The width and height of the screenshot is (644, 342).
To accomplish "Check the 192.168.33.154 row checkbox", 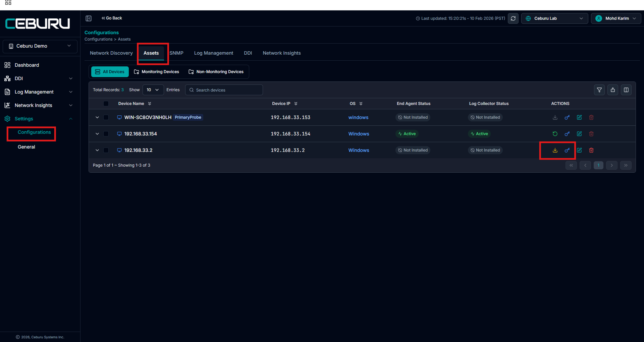I will [x=106, y=134].
